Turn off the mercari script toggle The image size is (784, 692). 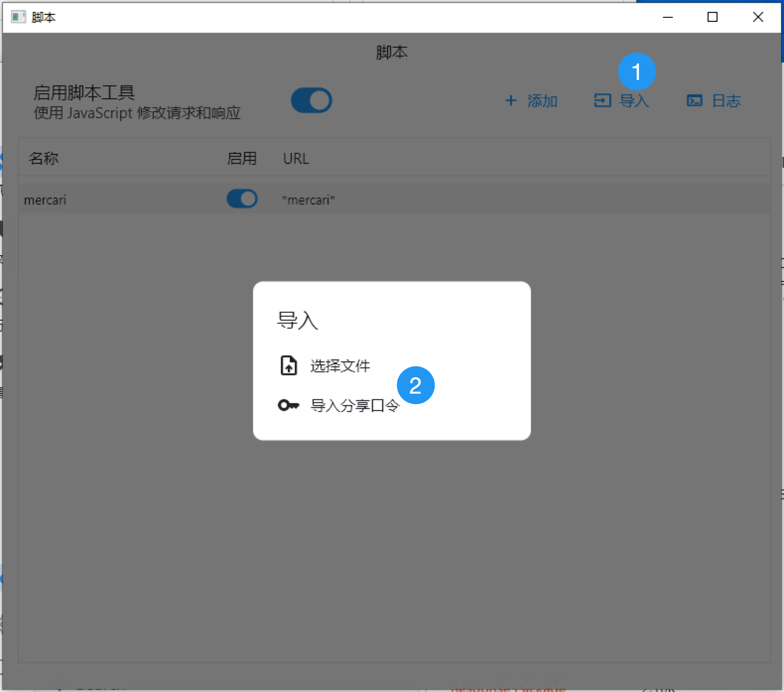click(242, 199)
